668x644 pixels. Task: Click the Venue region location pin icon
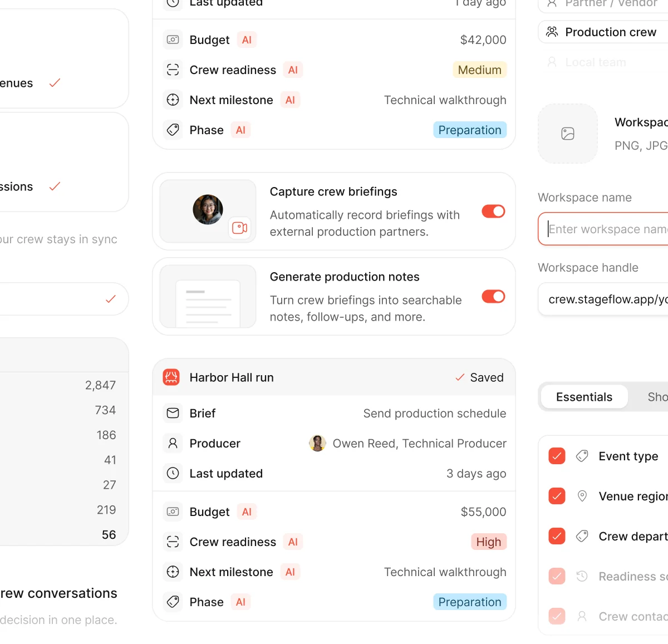[x=582, y=496]
